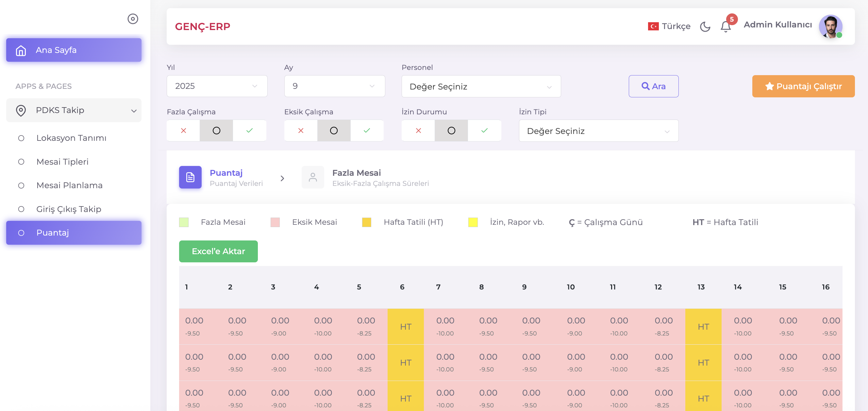This screenshot has width=868, height=411.
Task: Open the Yıl 2025 dropdown
Action: [217, 86]
